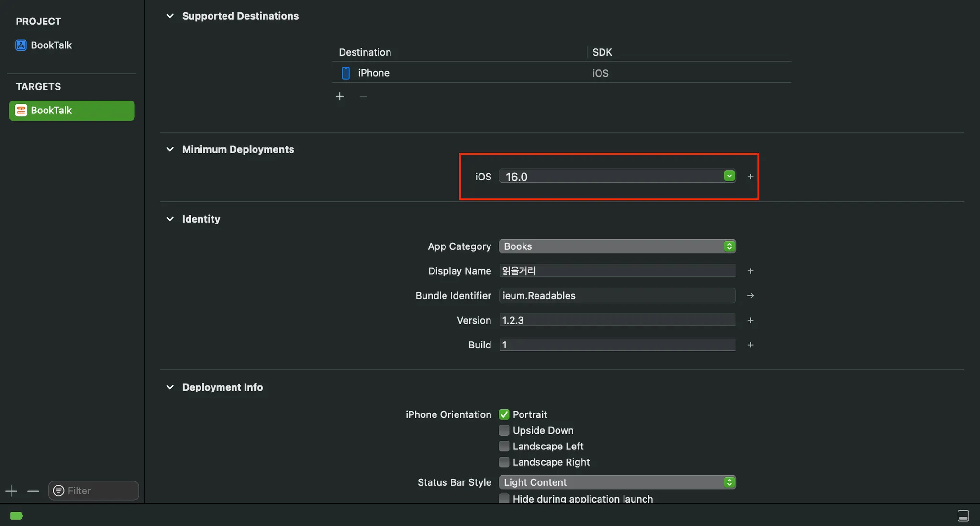
Task: Click plus icon beside iOS deployment version
Action: [750, 177]
